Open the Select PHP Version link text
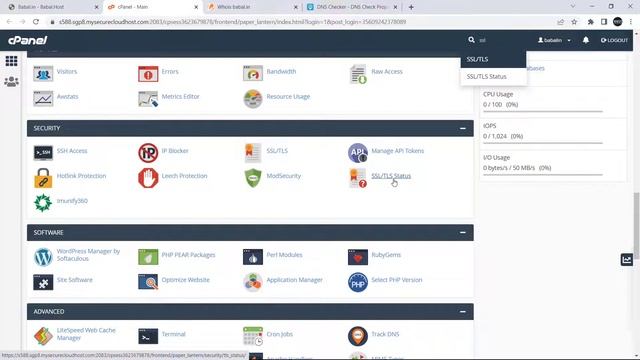 (397, 280)
